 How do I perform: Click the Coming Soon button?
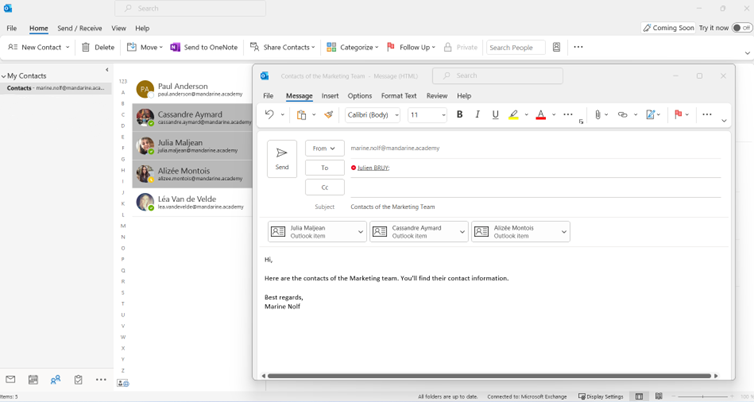click(x=668, y=28)
